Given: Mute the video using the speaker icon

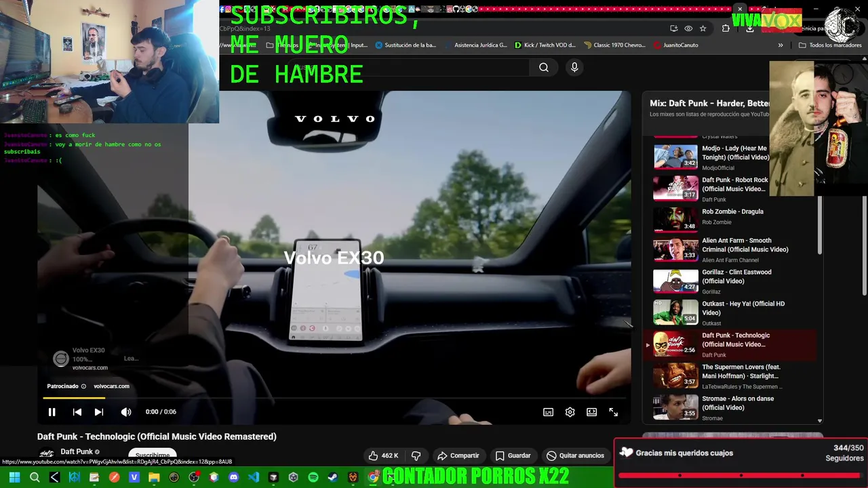Looking at the screenshot, I should [126, 412].
